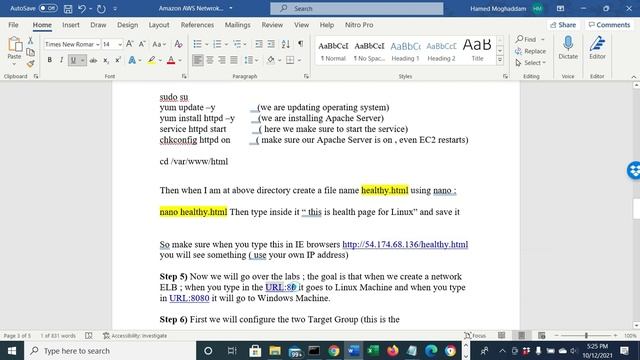The image size is (640, 360).
Task: Expand the Styles gallery
Action: coord(500,60)
